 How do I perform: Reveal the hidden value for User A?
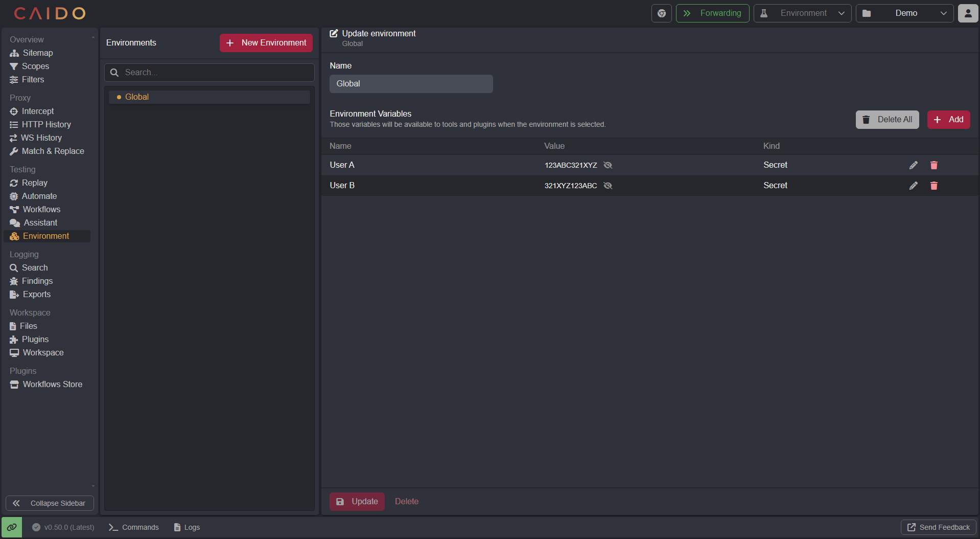pyautogui.click(x=608, y=165)
